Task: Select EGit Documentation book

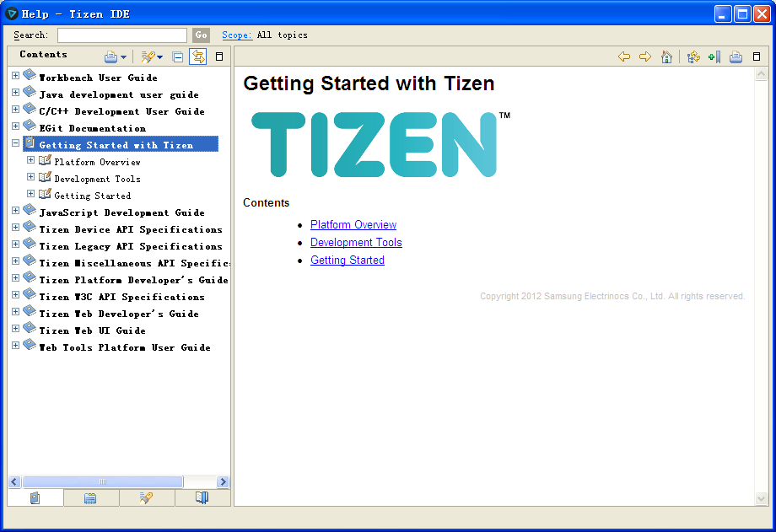Action: 93,128
